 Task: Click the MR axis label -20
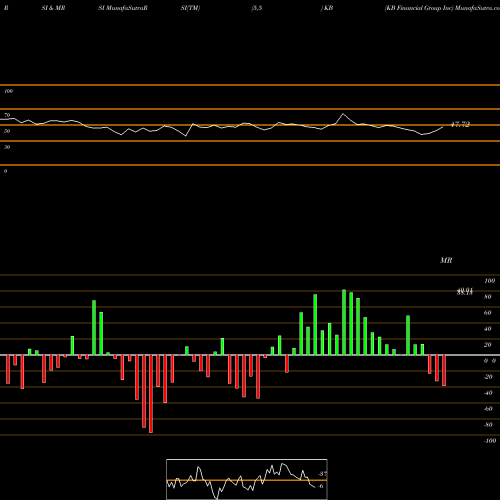488,377
